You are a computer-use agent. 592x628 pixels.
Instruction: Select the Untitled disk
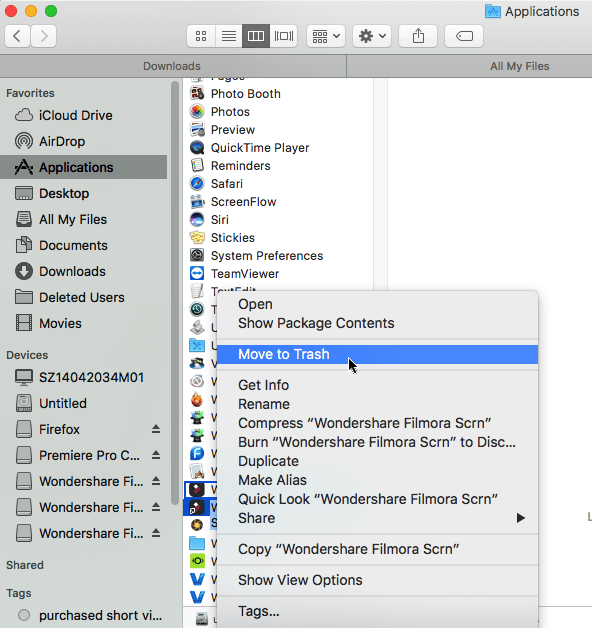[83, 403]
